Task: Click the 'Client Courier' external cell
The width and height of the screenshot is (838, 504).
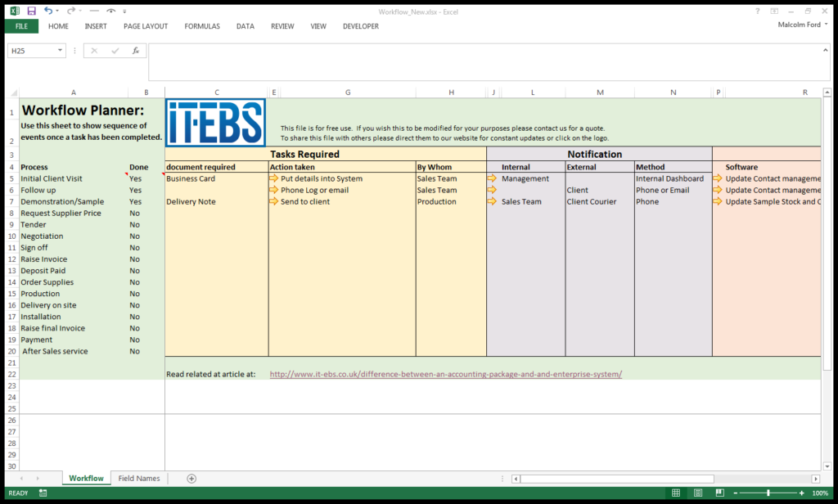Action: [600, 201]
